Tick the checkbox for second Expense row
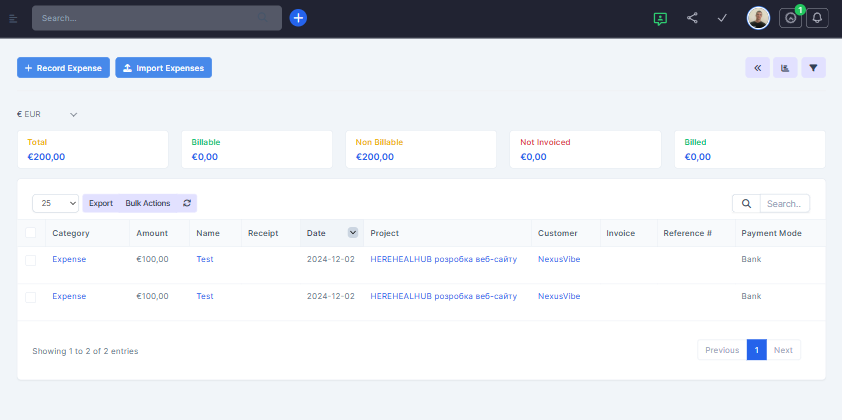 (x=31, y=297)
